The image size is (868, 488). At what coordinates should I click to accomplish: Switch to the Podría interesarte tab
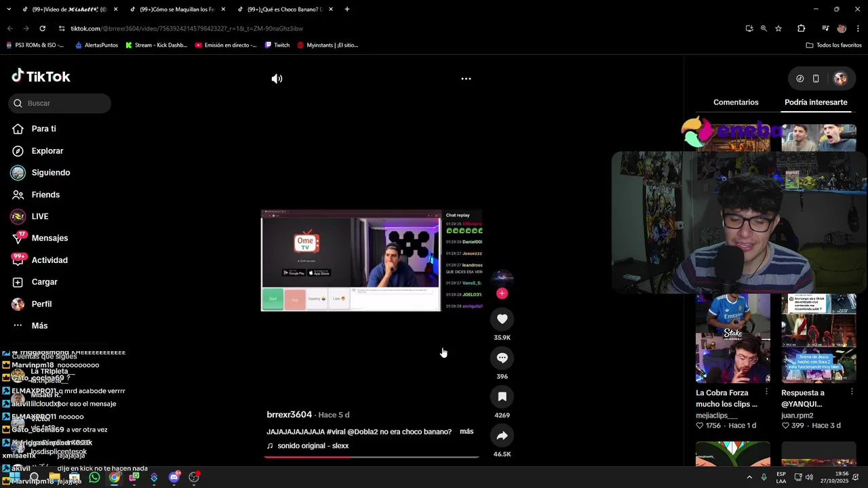[x=816, y=102]
